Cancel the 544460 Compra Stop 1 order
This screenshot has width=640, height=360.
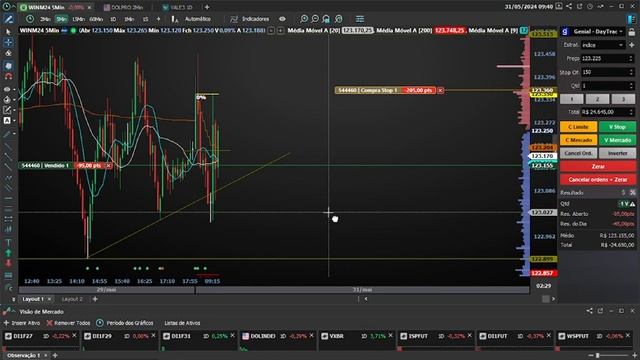pyautogui.click(x=440, y=90)
